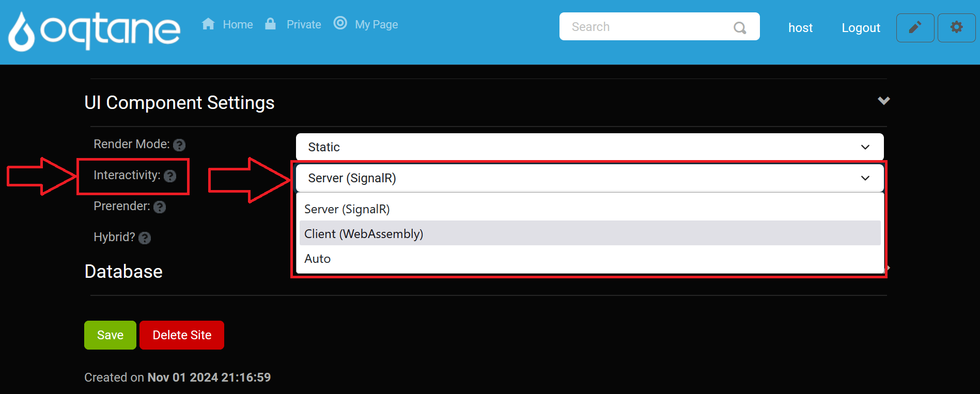Show help for Prerender

(x=160, y=207)
